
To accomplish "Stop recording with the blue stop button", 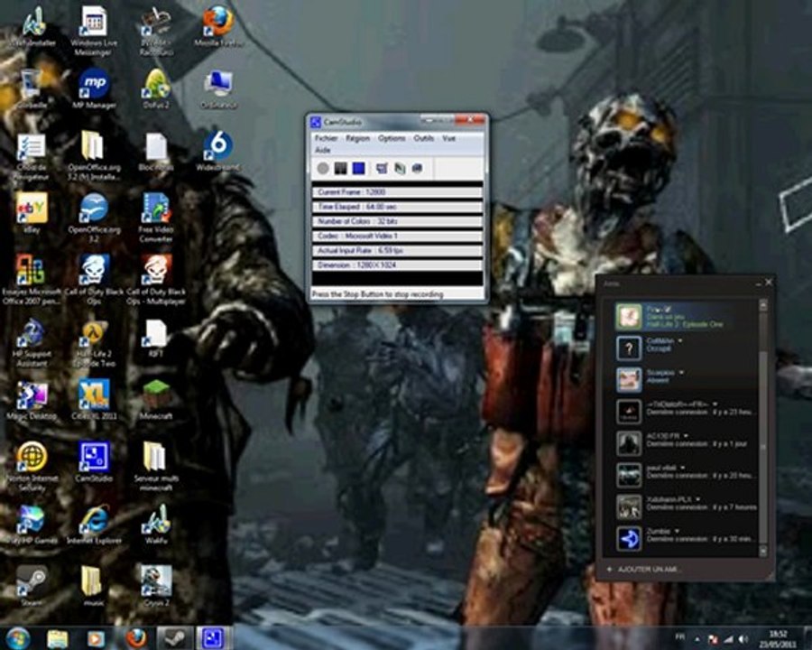I will (x=358, y=168).
